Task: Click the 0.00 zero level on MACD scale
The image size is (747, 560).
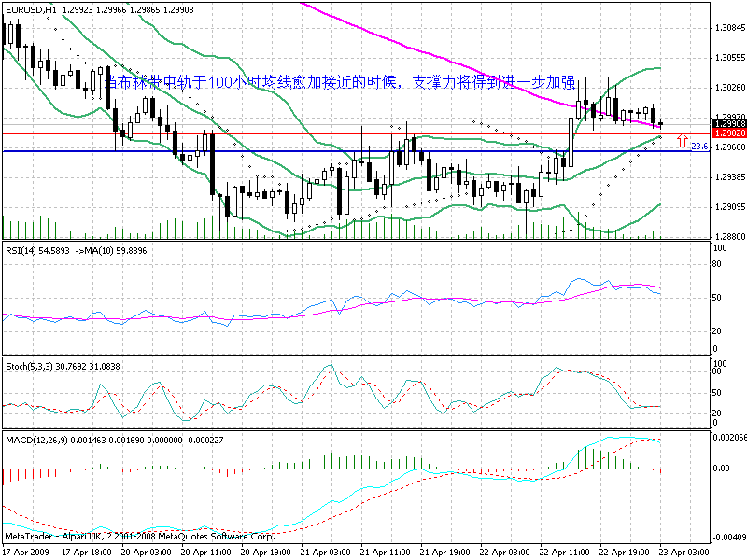Action: [721, 469]
